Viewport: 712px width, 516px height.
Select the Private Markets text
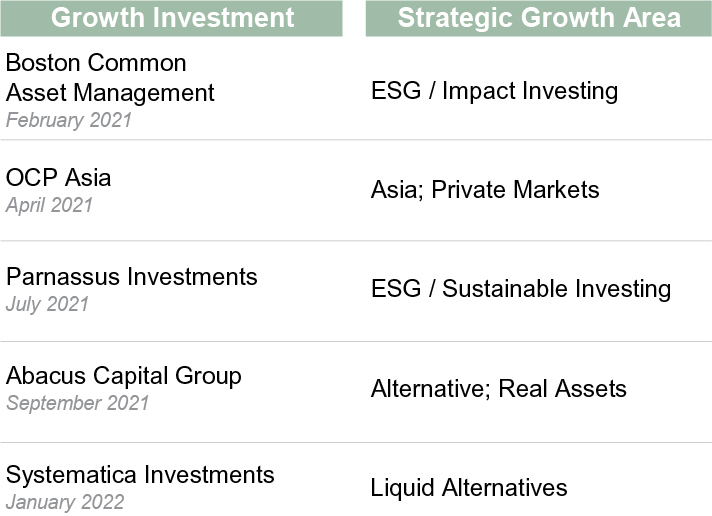point(516,190)
